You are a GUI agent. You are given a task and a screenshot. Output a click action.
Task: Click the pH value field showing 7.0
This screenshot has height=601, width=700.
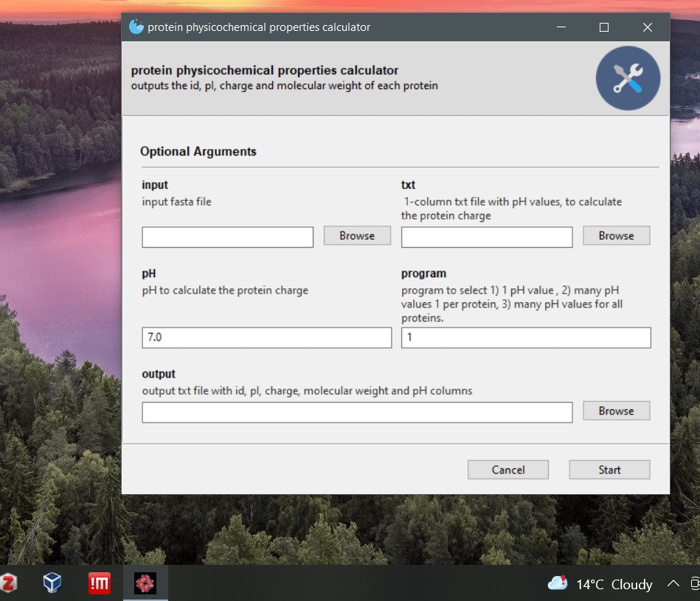pyautogui.click(x=266, y=337)
